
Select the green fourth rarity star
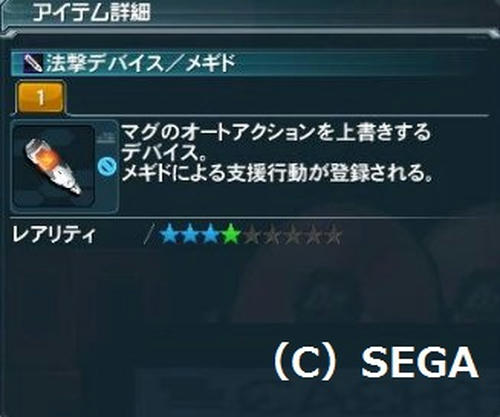click(231, 235)
